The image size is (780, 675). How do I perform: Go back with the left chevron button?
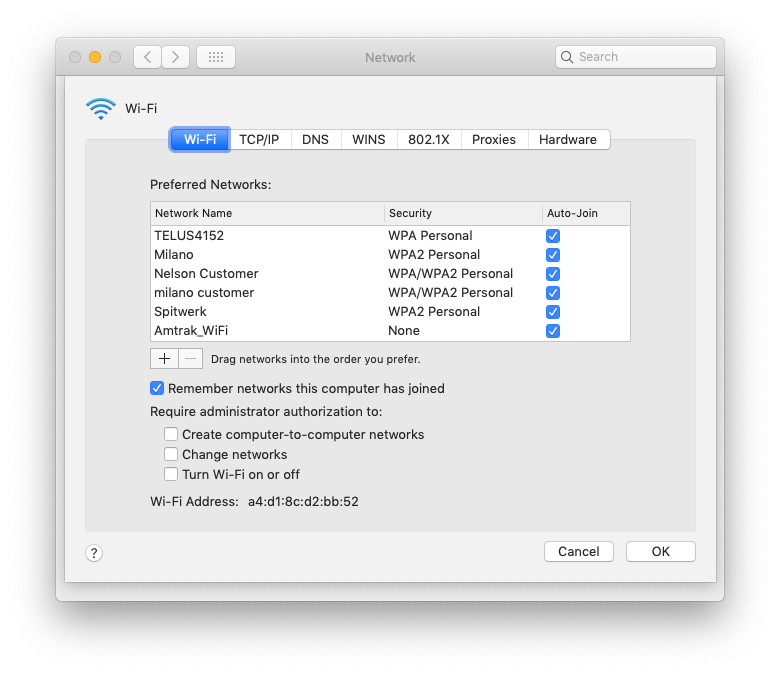pyautogui.click(x=147, y=57)
